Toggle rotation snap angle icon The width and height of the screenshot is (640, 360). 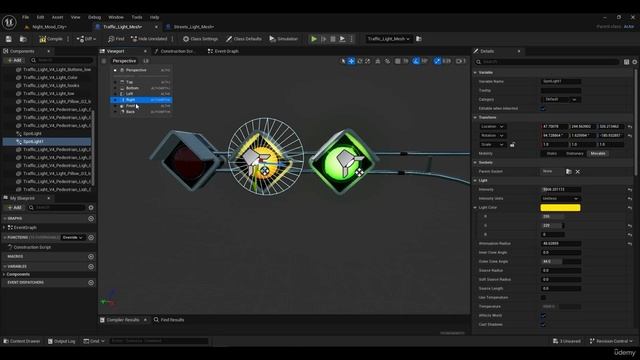416,61
